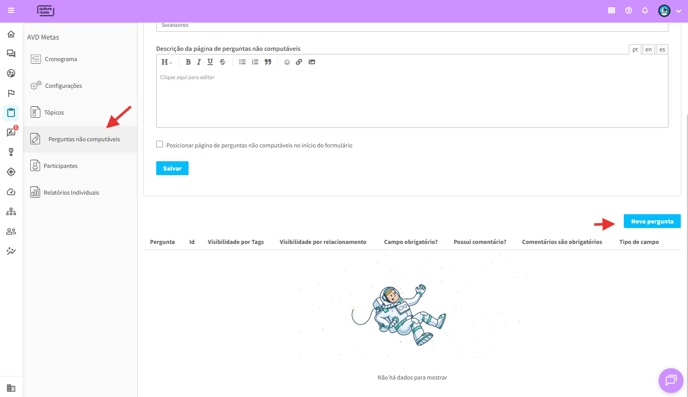Open the emoji picker in editor toolbar

(287, 62)
